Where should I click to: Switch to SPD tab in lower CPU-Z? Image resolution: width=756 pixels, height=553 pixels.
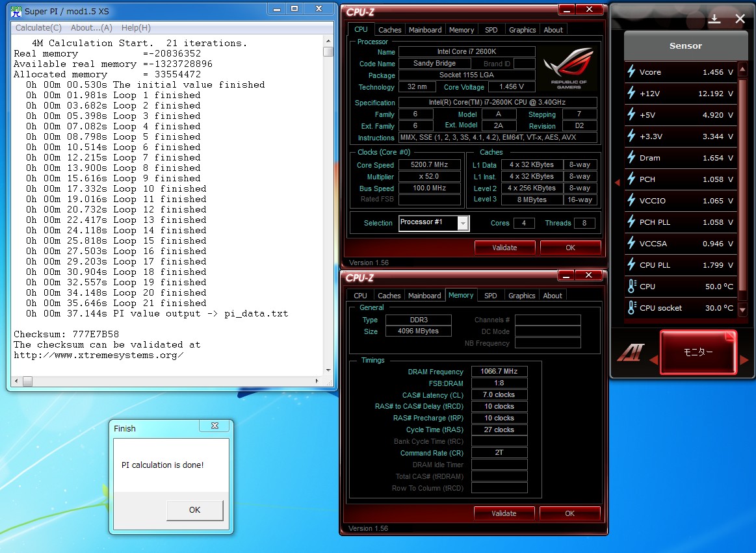(x=491, y=296)
